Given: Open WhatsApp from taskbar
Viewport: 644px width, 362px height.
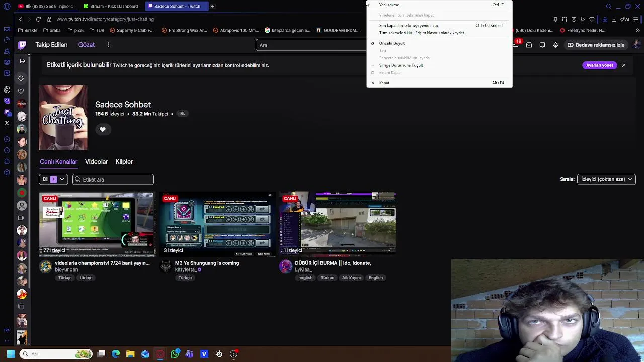Looking at the screenshot, I should coord(175,354).
